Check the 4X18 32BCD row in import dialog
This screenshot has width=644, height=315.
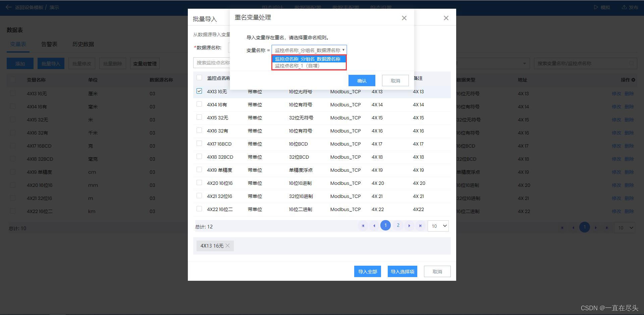199,156
